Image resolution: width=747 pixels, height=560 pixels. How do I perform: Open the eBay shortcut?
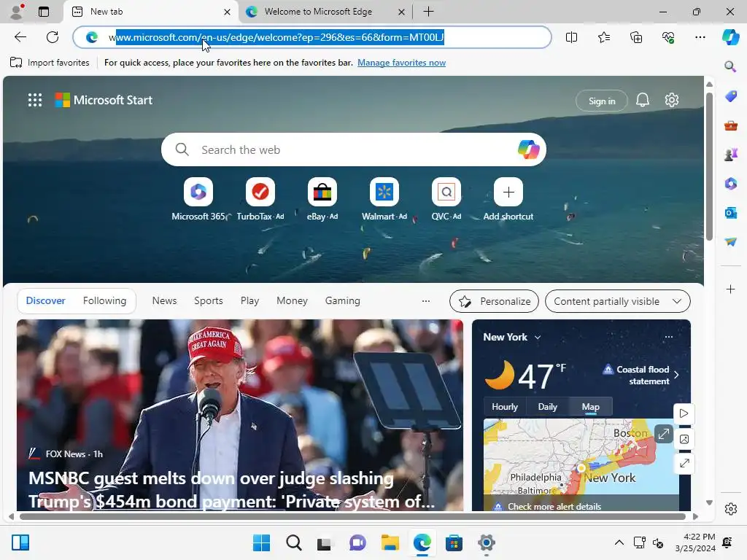[322, 192]
